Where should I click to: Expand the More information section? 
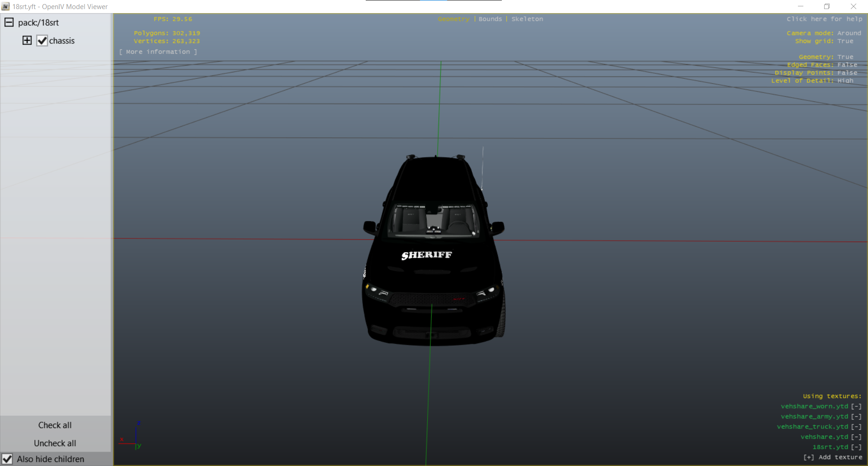click(158, 52)
